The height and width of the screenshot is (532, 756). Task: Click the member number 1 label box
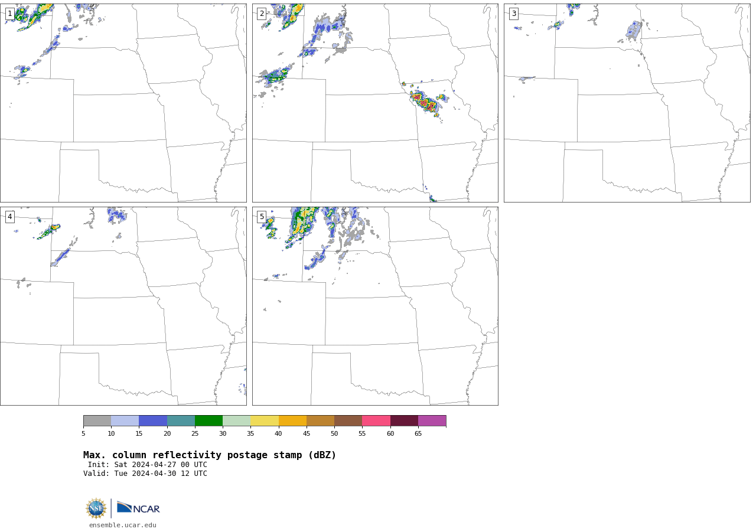(x=9, y=14)
